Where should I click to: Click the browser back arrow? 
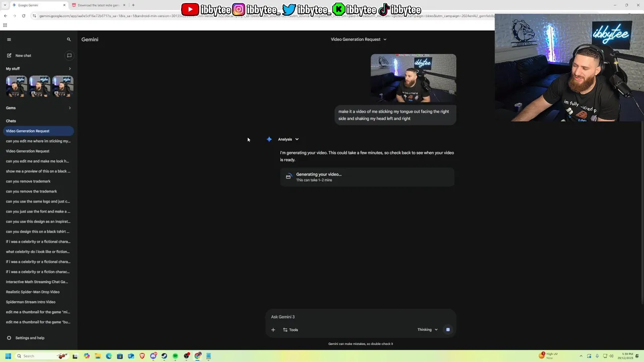(6, 16)
